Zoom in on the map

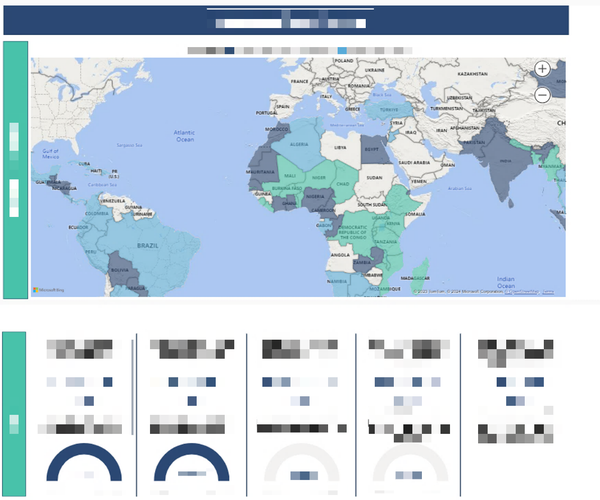pos(542,69)
